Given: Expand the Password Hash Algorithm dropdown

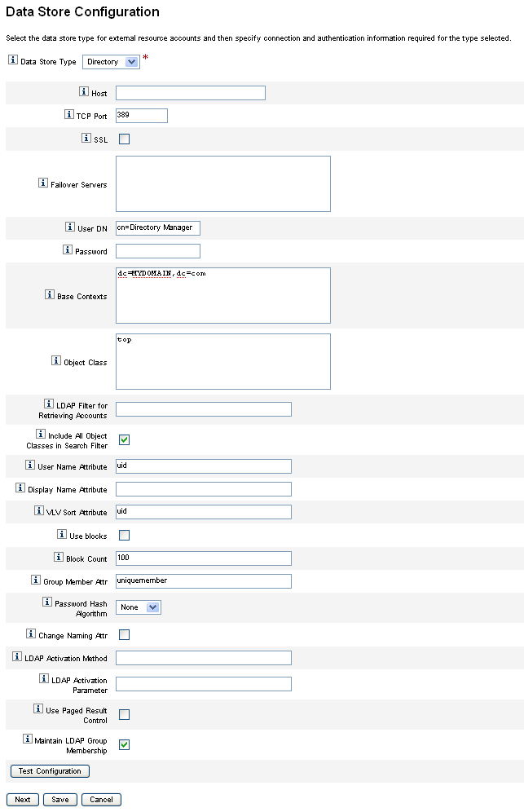Looking at the screenshot, I should [139, 607].
